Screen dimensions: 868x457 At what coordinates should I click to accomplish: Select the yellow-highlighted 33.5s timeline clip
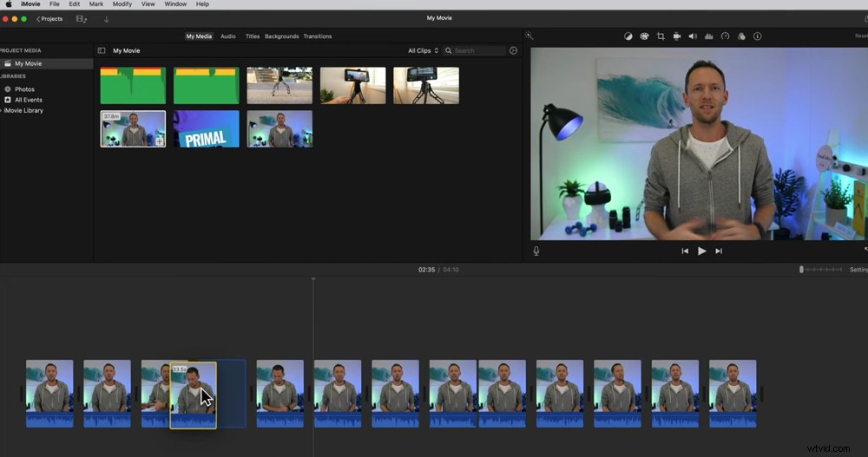pyautogui.click(x=193, y=395)
